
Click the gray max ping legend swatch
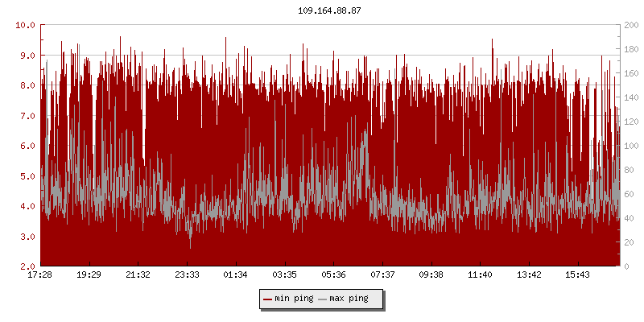tap(323, 299)
